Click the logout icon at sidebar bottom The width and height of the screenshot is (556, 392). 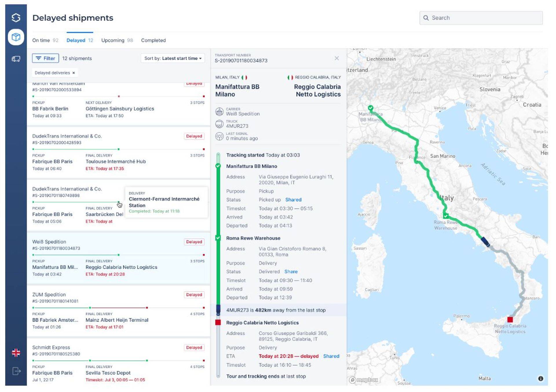tap(17, 371)
